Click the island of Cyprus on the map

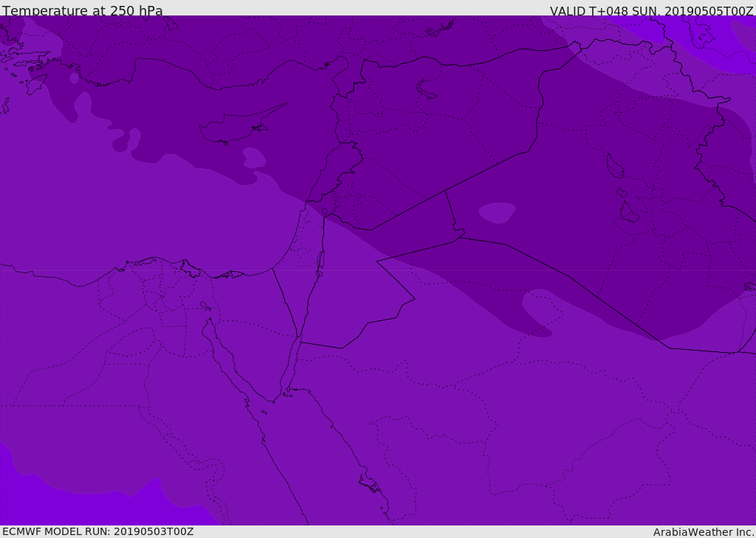(236, 128)
